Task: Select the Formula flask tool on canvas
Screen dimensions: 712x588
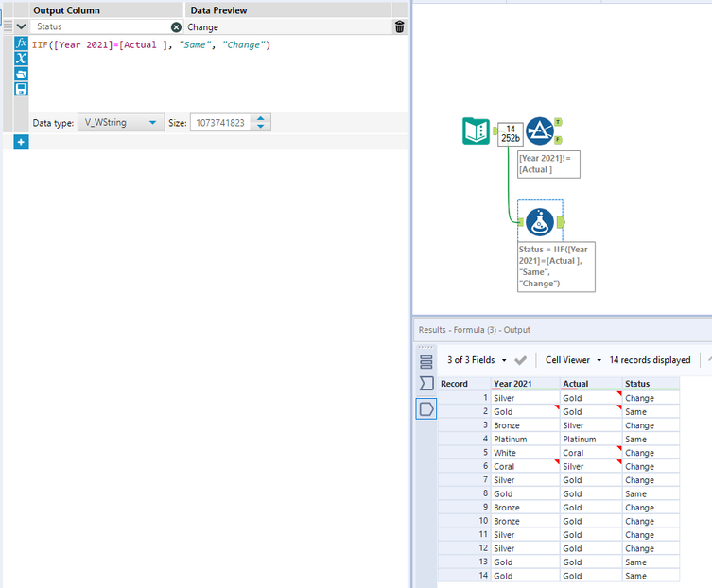Action: [x=540, y=222]
